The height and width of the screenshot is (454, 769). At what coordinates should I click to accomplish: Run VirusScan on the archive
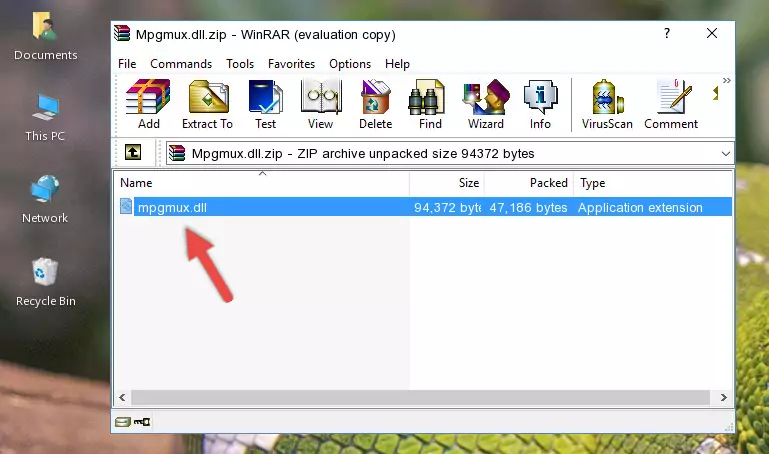[607, 104]
